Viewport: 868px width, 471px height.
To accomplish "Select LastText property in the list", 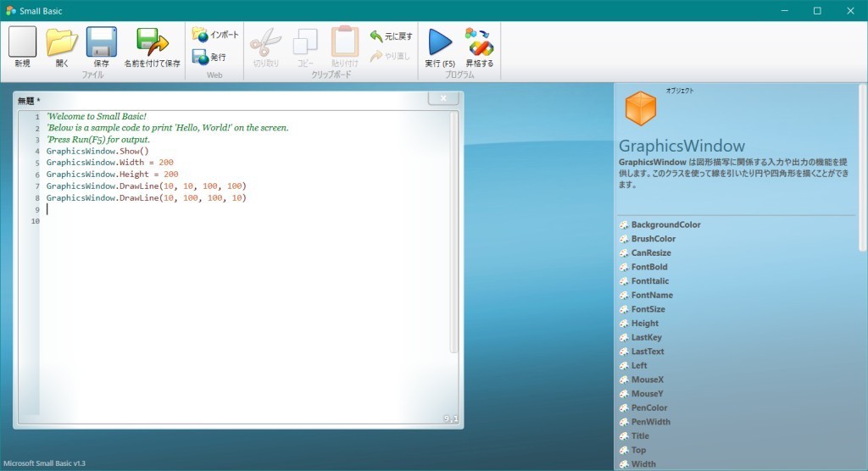I will (x=648, y=352).
